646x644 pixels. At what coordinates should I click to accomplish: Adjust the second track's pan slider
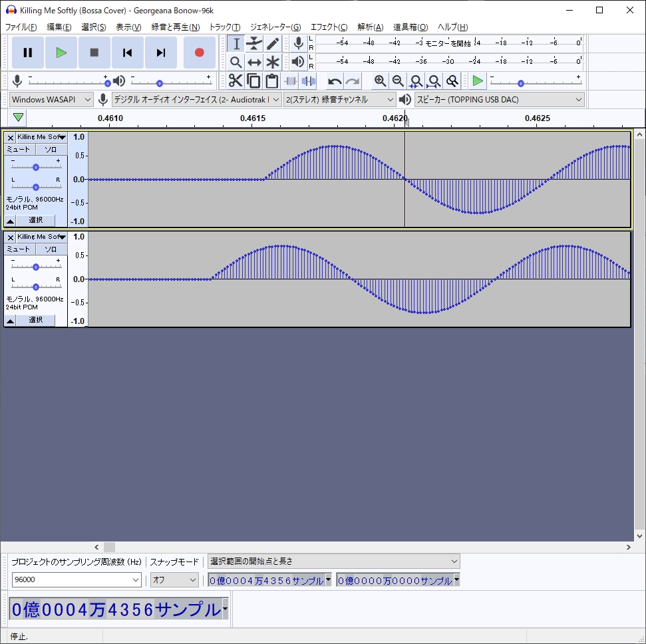click(x=36, y=287)
